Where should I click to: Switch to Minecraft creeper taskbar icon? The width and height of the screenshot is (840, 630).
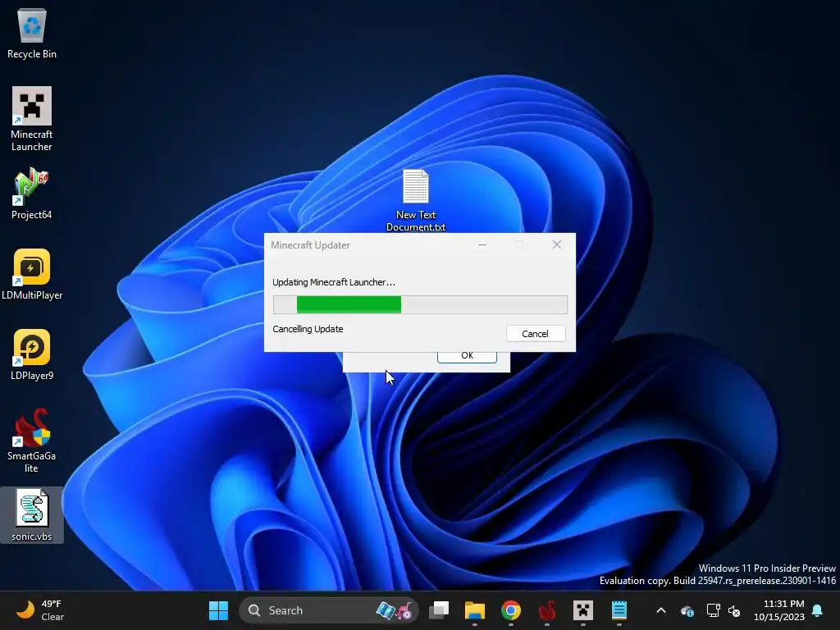(583, 610)
